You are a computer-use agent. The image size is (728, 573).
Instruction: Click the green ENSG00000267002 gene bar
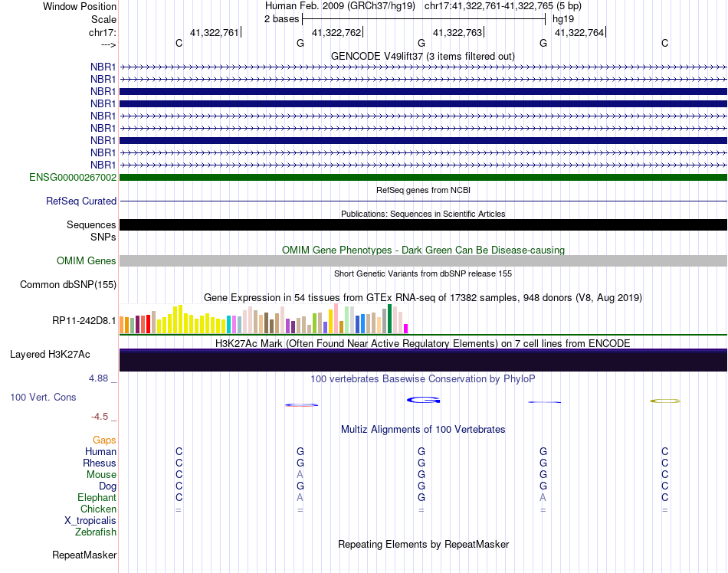pos(423,177)
